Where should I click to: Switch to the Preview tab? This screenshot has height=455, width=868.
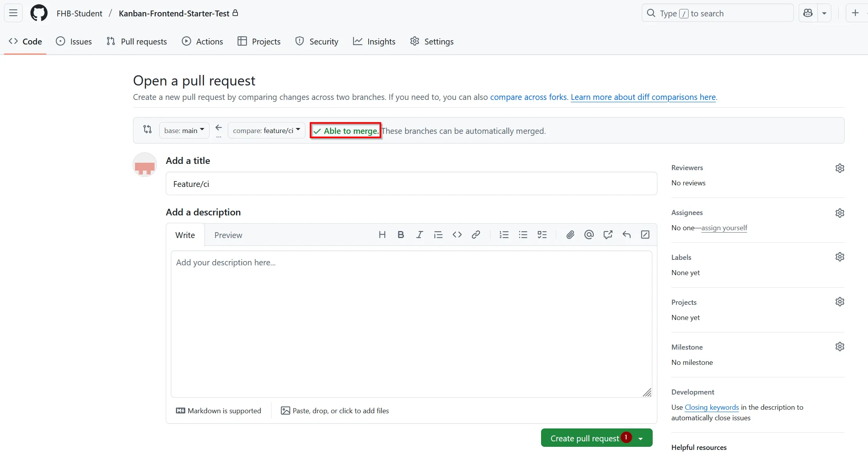click(x=228, y=235)
